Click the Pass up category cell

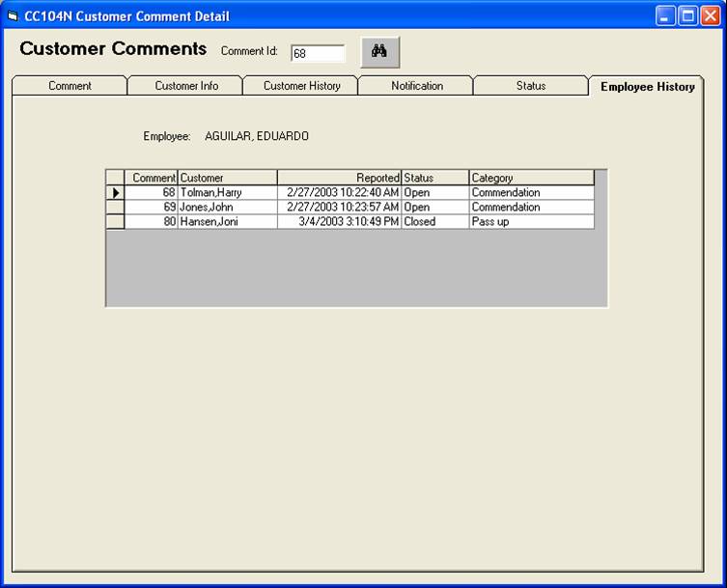tap(531, 222)
